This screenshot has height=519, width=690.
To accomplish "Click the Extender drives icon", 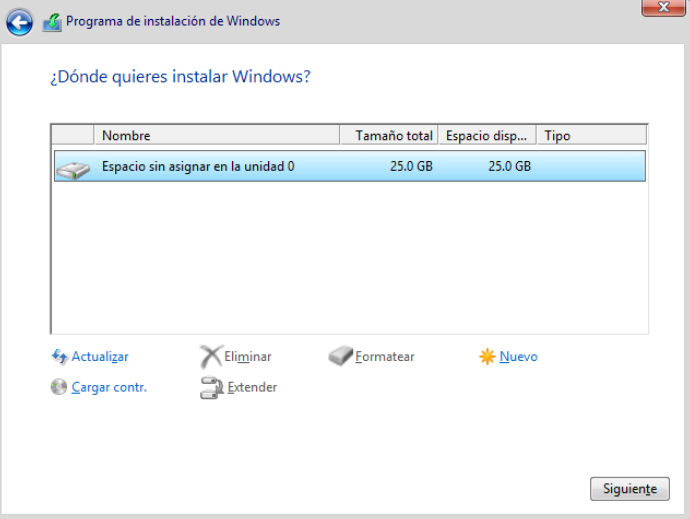I will 212,387.
